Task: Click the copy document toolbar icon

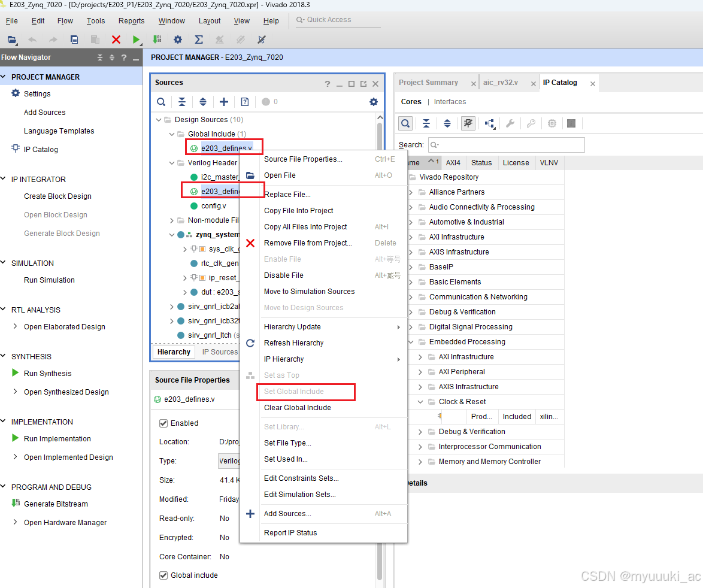Action: [x=74, y=40]
